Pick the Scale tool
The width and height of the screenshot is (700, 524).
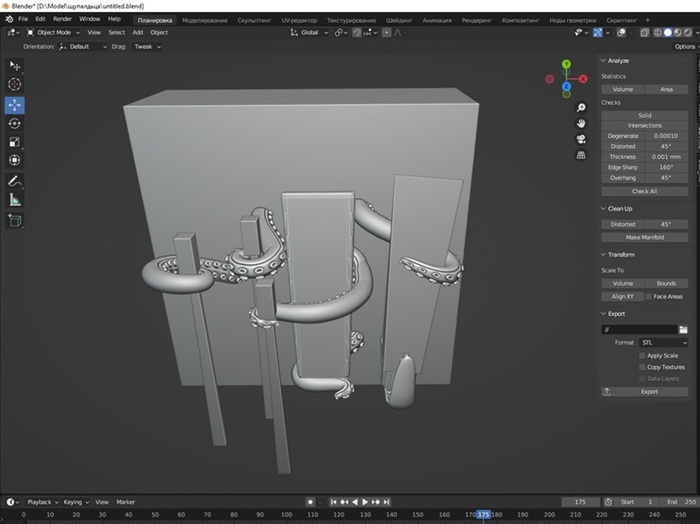pos(15,142)
